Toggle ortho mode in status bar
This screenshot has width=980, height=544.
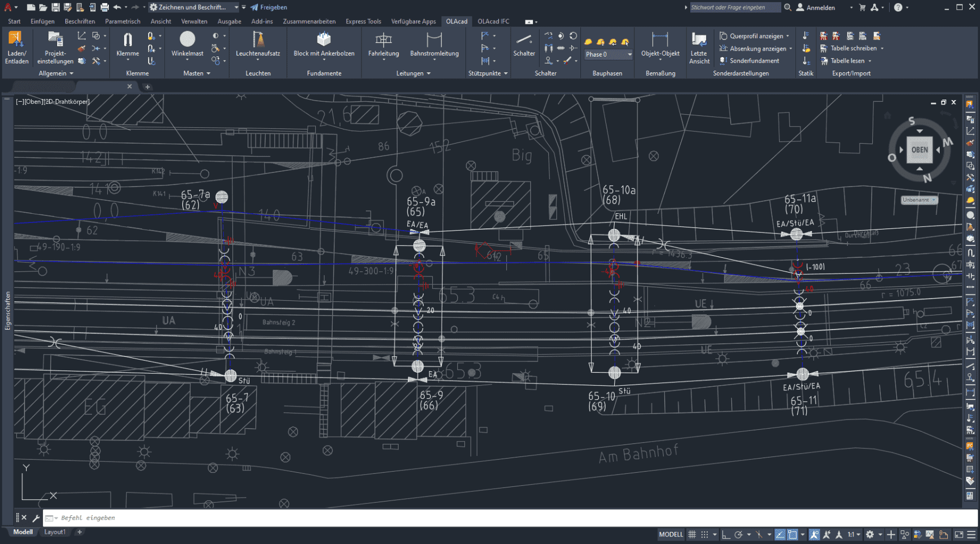click(726, 535)
